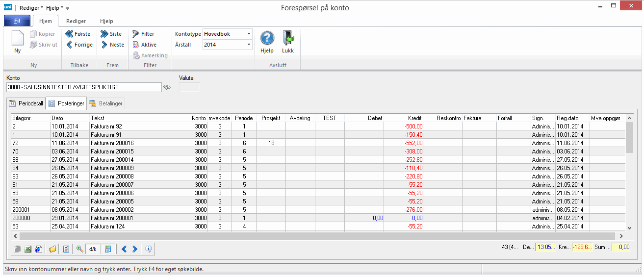
Task: Toggle the d/k debit-credit display button
Action: point(93,249)
